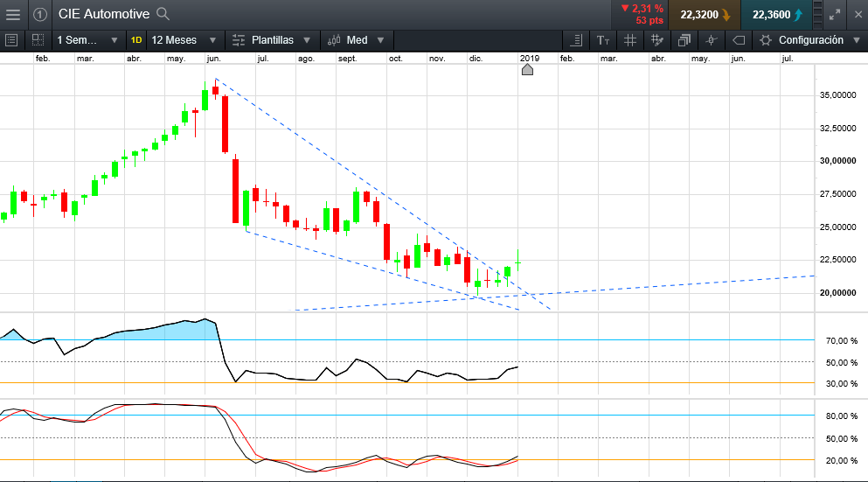Viewport: 868px width, 482px height.
Task: Click the price label tag icon
Action: [739, 40]
